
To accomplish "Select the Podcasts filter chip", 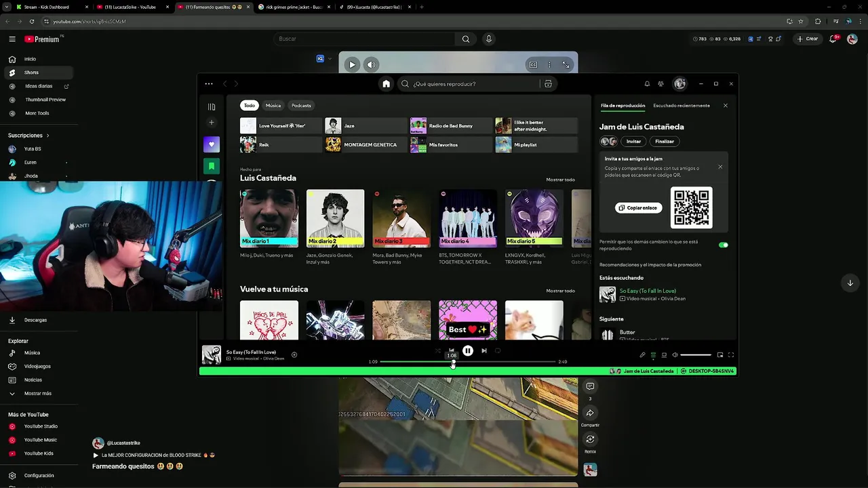I will pyautogui.click(x=301, y=105).
